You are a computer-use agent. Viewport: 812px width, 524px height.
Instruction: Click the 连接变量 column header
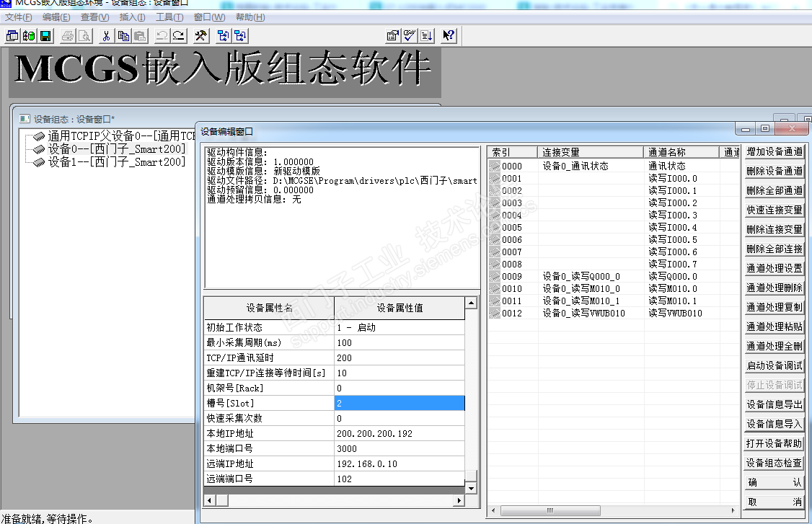pyautogui.click(x=591, y=152)
